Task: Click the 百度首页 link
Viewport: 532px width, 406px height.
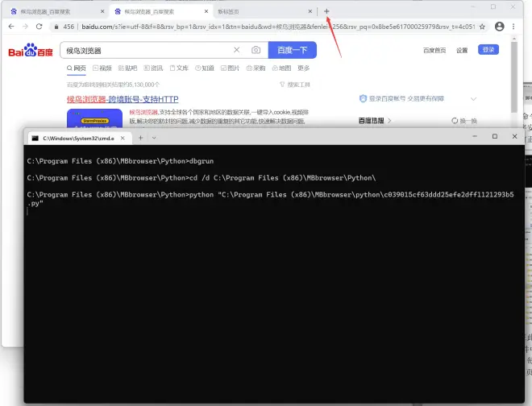Action: [434, 51]
